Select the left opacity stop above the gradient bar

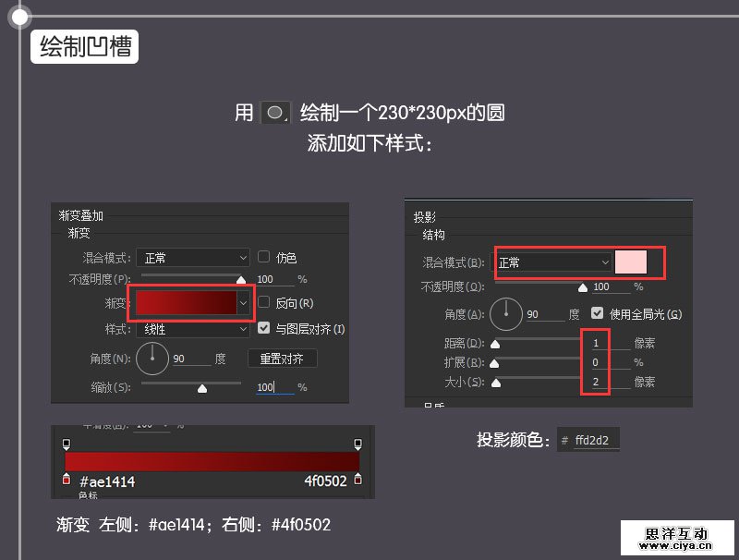[66, 443]
